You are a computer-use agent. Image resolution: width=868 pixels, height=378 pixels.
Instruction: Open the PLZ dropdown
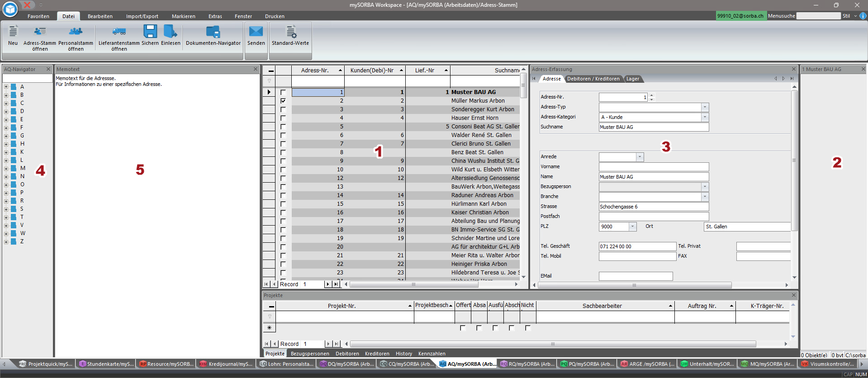pos(633,227)
